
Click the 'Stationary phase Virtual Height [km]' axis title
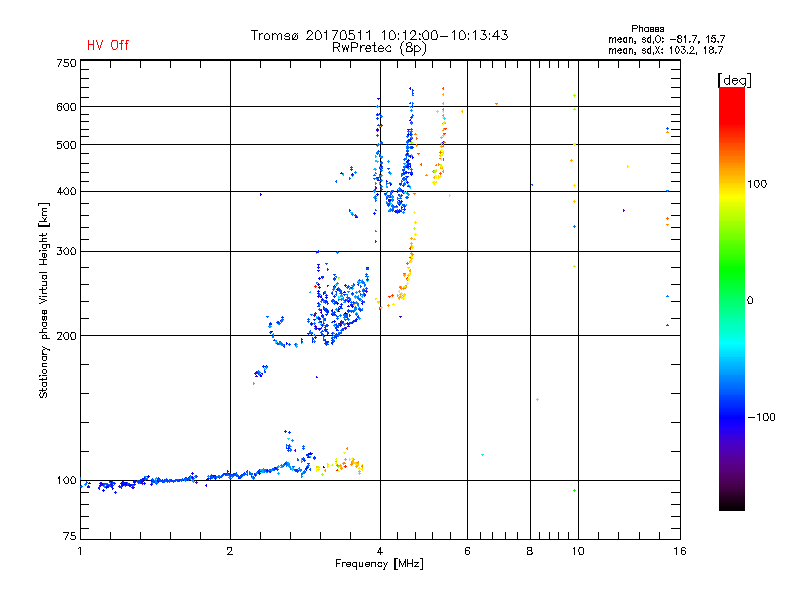[43, 301]
